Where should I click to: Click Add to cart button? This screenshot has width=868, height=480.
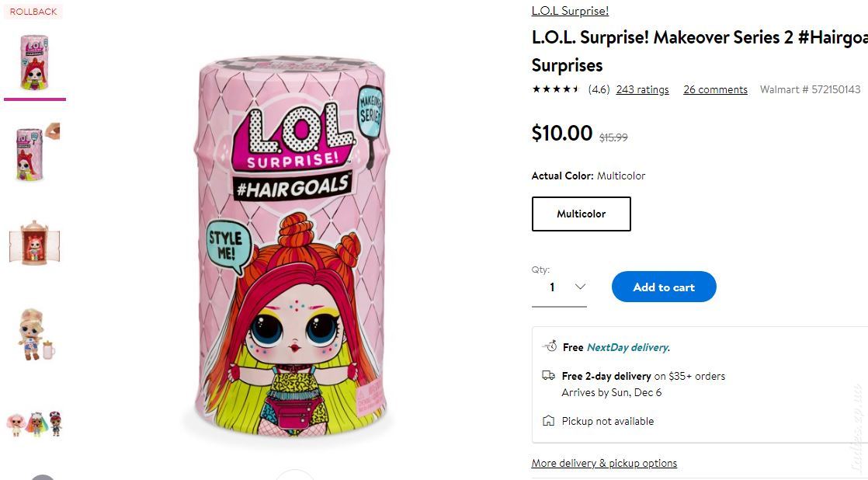[x=664, y=287]
